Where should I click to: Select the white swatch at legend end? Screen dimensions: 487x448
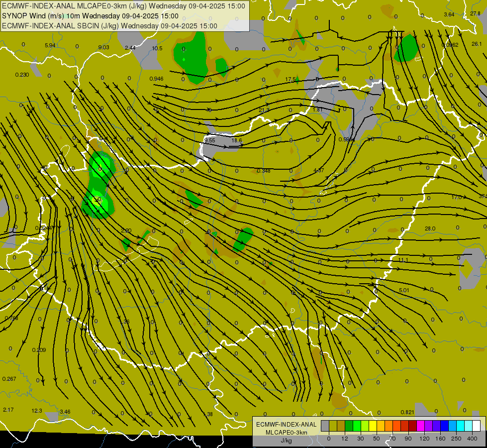pyautogui.click(x=477, y=426)
